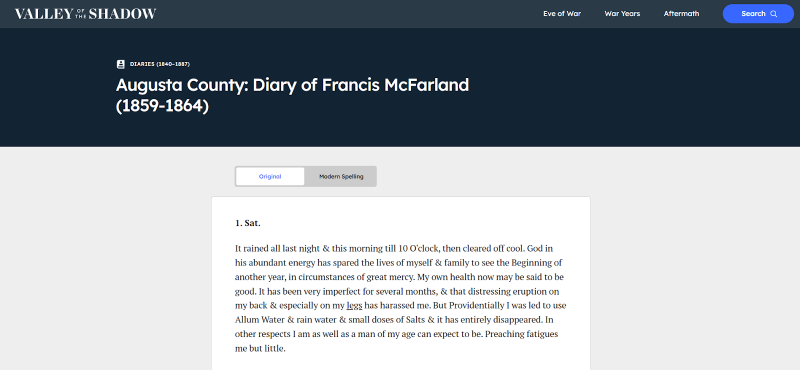Follow the DIARIES (1840–1887) category link

[x=160, y=64]
